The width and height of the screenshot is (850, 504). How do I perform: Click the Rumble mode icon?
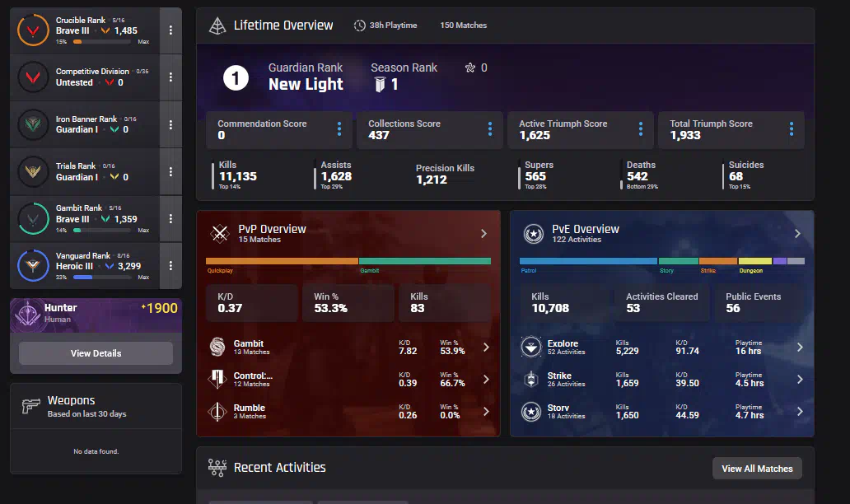pyautogui.click(x=217, y=411)
